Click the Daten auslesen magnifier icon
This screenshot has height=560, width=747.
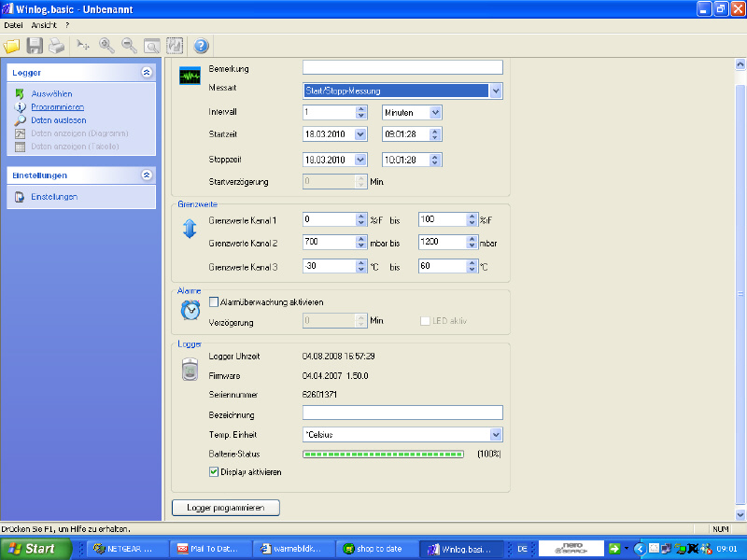[x=20, y=120]
